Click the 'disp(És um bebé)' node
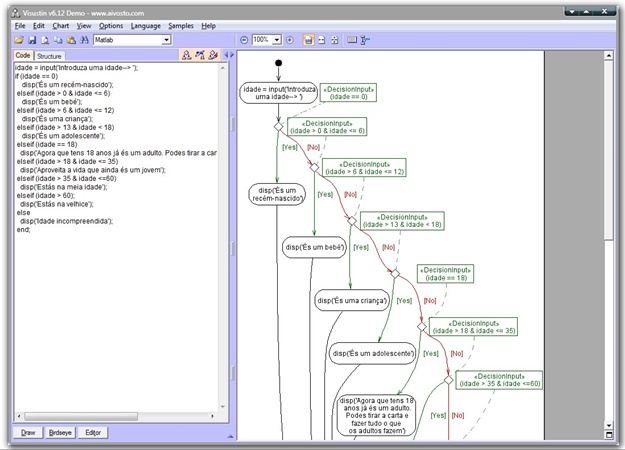 click(x=314, y=247)
